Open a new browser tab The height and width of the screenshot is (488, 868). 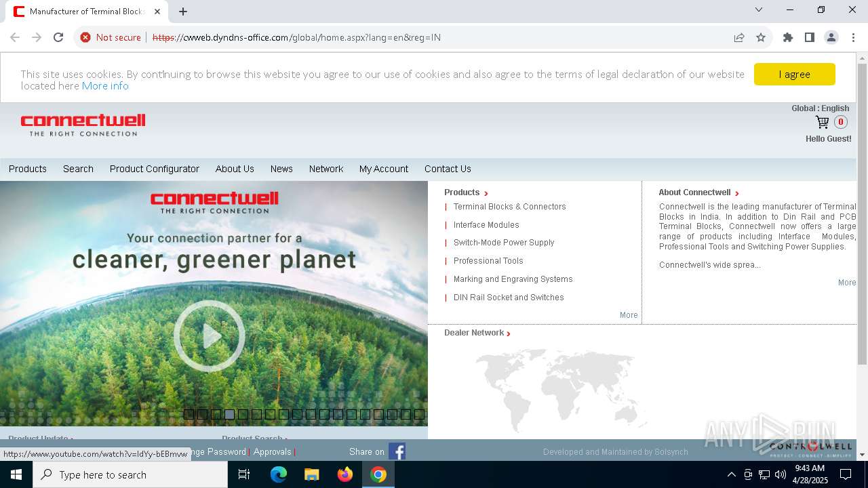[183, 12]
